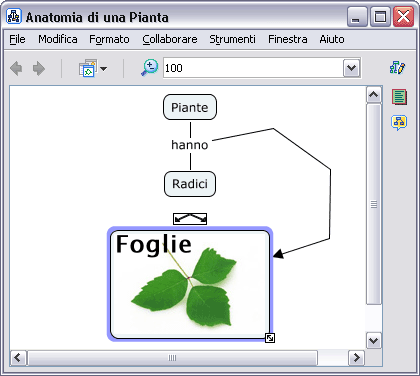Open the views window icon in toolbar
The height and width of the screenshot is (376, 420).
[88, 68]
